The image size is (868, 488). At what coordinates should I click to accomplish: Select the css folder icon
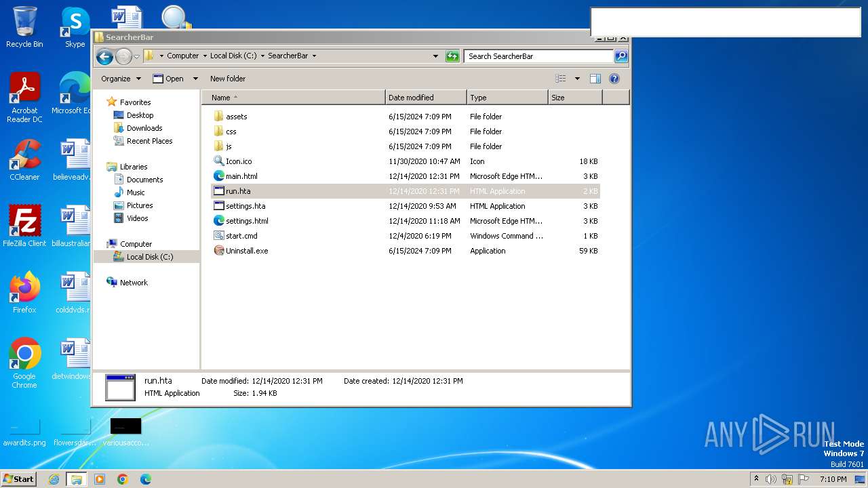click(218, 131)
